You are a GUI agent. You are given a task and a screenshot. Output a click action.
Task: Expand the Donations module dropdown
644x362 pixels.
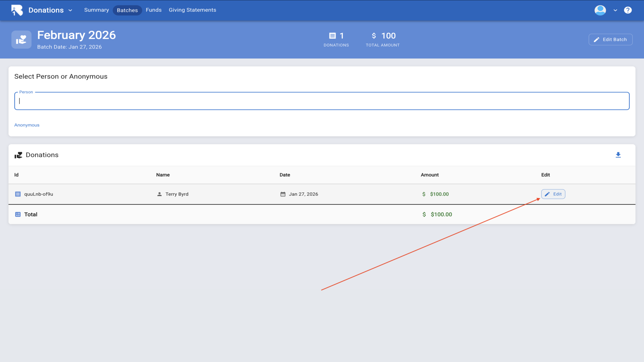tap(70, 10)
